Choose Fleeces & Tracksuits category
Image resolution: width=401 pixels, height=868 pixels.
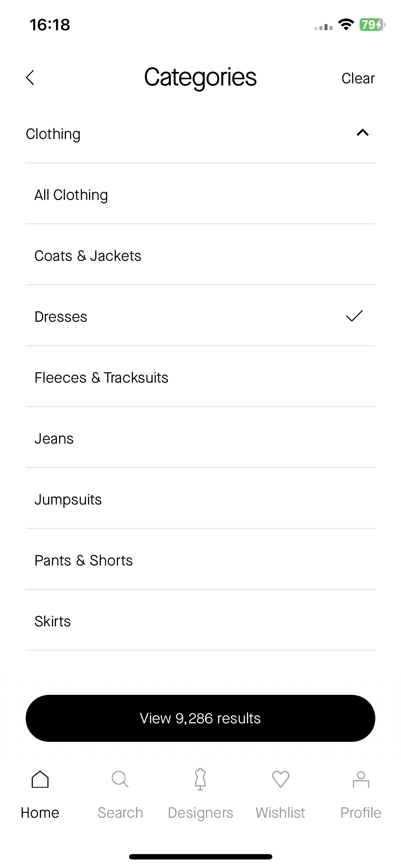click(x=200, y=377)
